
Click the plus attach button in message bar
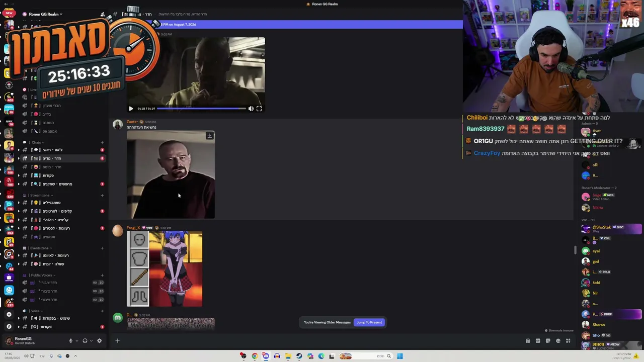[x=117, y=341]
